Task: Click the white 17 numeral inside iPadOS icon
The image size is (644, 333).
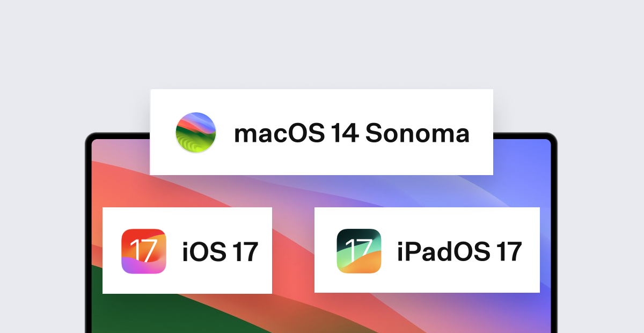Action: coord(358,249)
